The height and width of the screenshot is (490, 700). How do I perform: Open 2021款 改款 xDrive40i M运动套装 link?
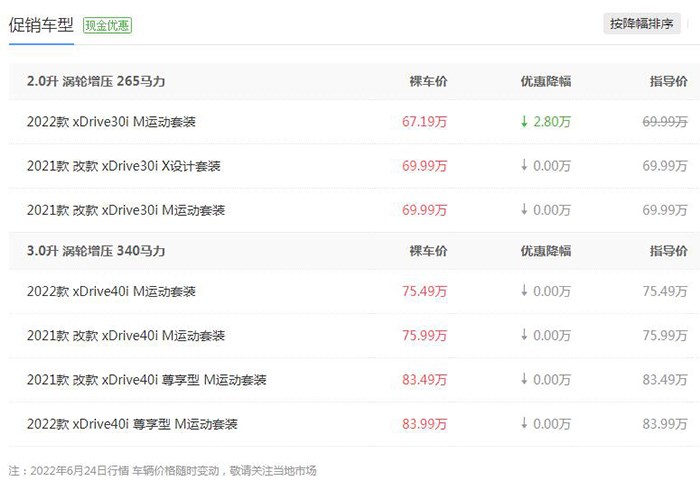pyautogui.click(x=126, y=335)
